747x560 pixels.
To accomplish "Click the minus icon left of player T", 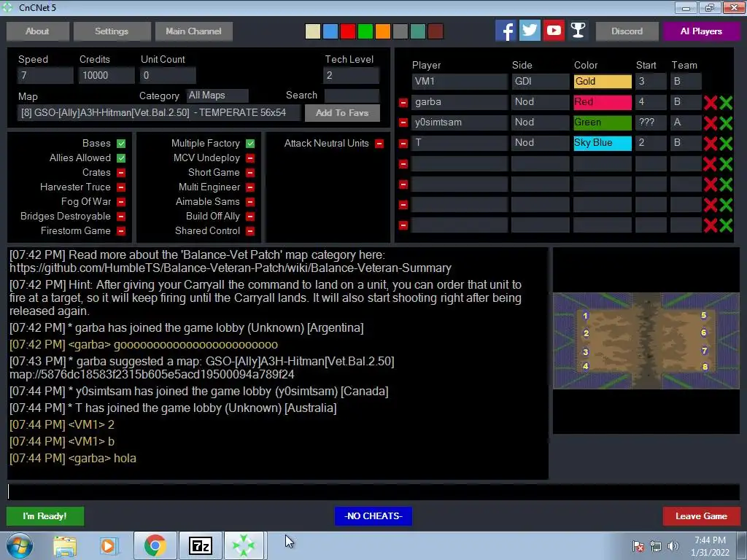I will (403, 144).
